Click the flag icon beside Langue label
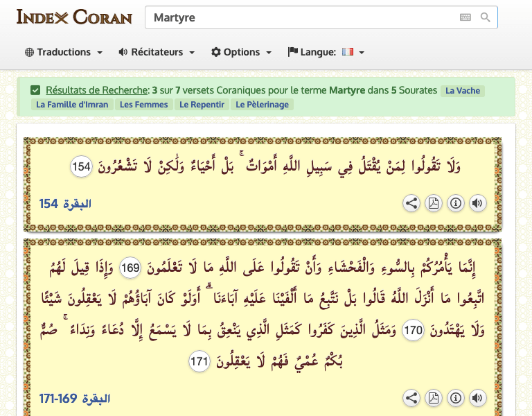The height and width of the screenshot is (416, 532). tap(293, 52)
